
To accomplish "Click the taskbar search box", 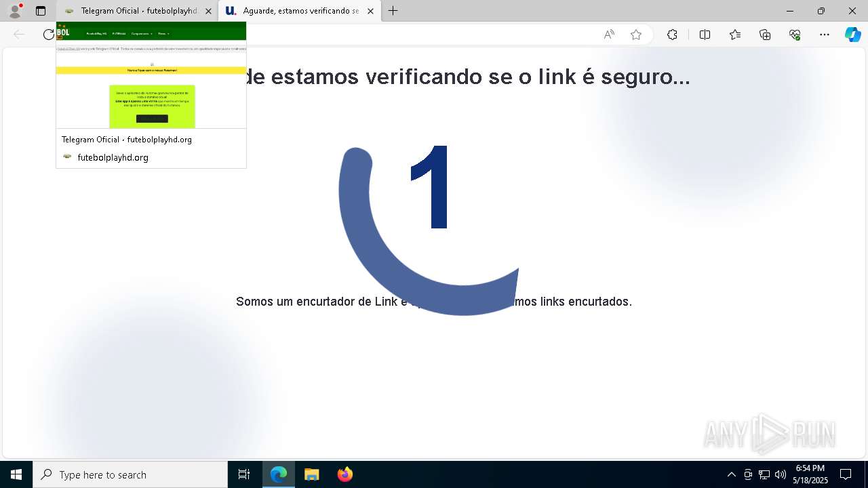I will [x=130, y=474].
